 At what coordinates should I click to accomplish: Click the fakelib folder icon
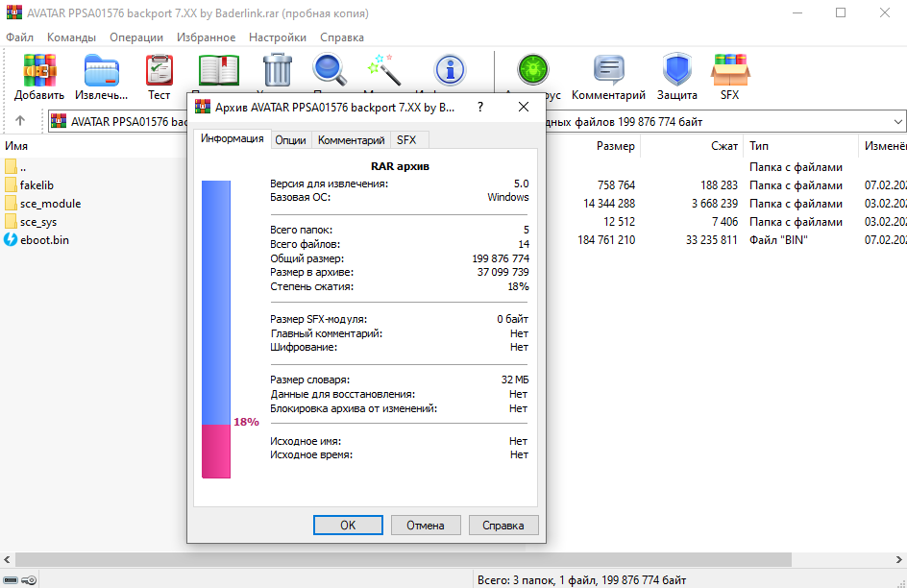(x=11, y=185)
